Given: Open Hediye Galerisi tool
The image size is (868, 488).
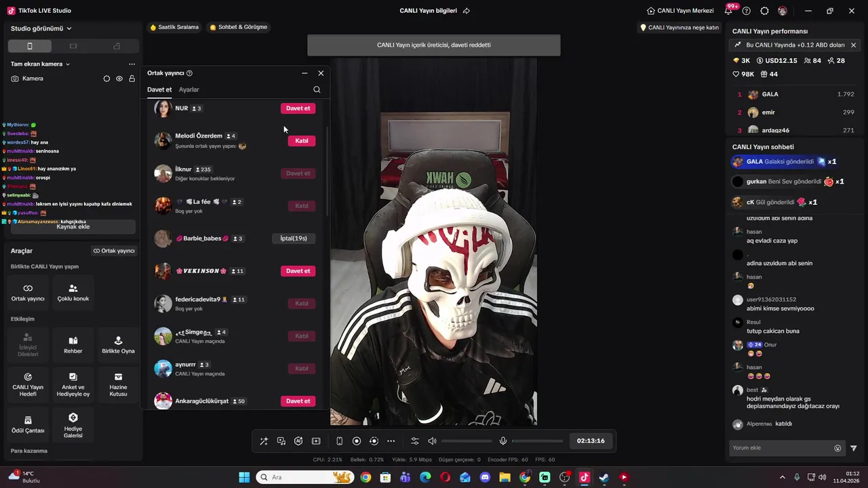Looking at the screenshot, I should (73, 424).
